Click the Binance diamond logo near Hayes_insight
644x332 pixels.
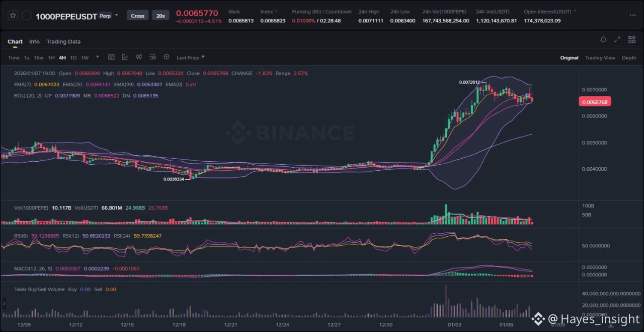coord(538,318)
